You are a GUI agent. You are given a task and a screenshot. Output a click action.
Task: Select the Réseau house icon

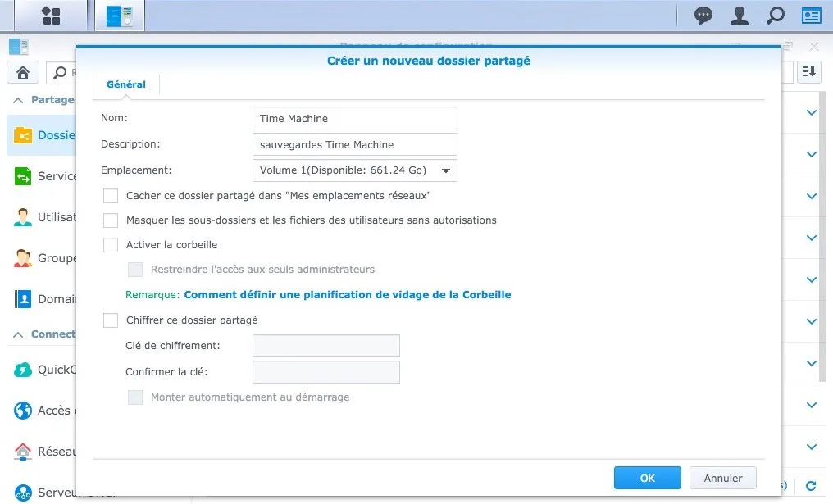coord(22,452)
